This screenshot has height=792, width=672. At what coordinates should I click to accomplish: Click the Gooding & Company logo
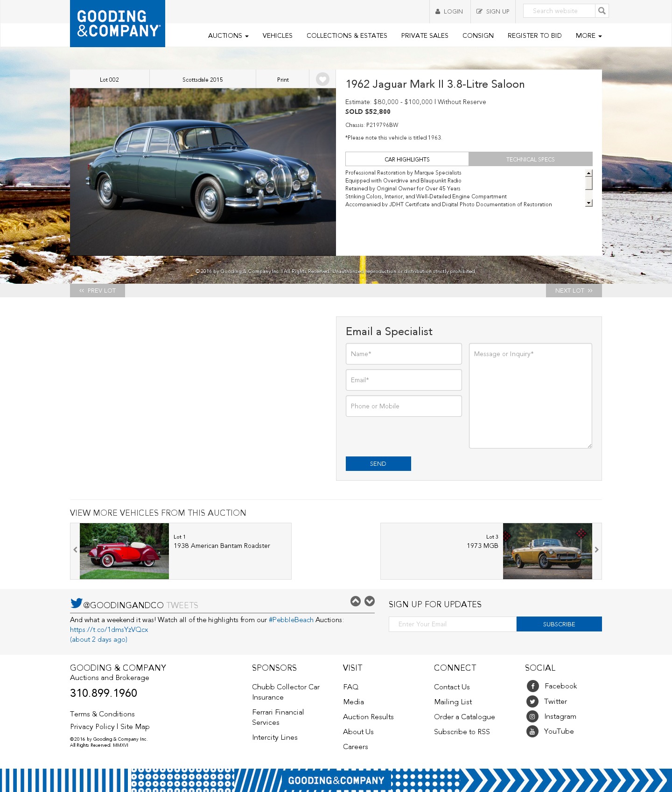(x=118, y=23)
